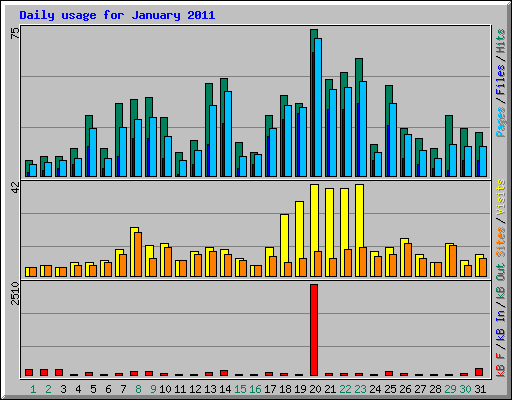Viewport: 512px width, 400px height.
Task: Select the tall red kB bar for day 20
Action: coord(314,330)
